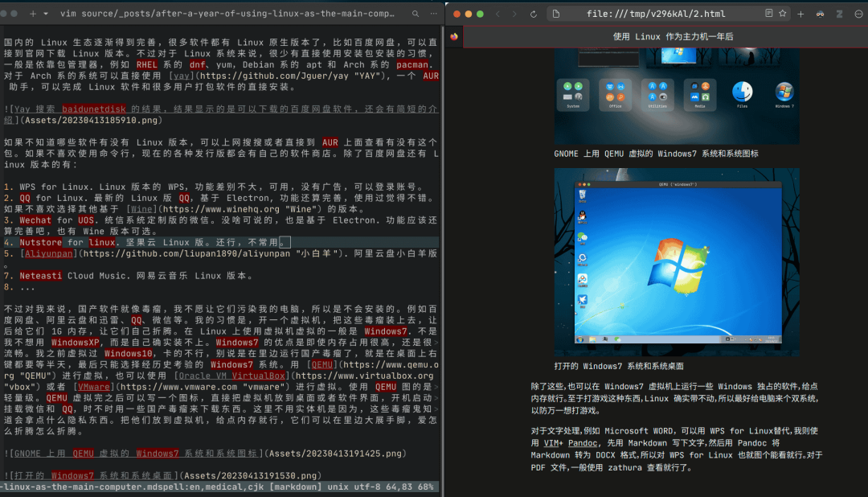This screenshot has height=497, width=868.
Task: Click the Windows7 desktop screenshot image
Action: 677,262
